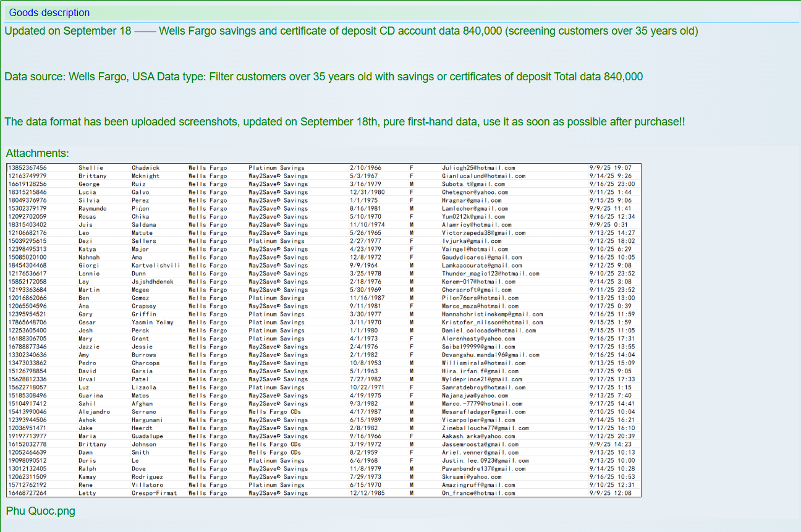Click the '9/16/25 23:00' timestamp cell

612,184
